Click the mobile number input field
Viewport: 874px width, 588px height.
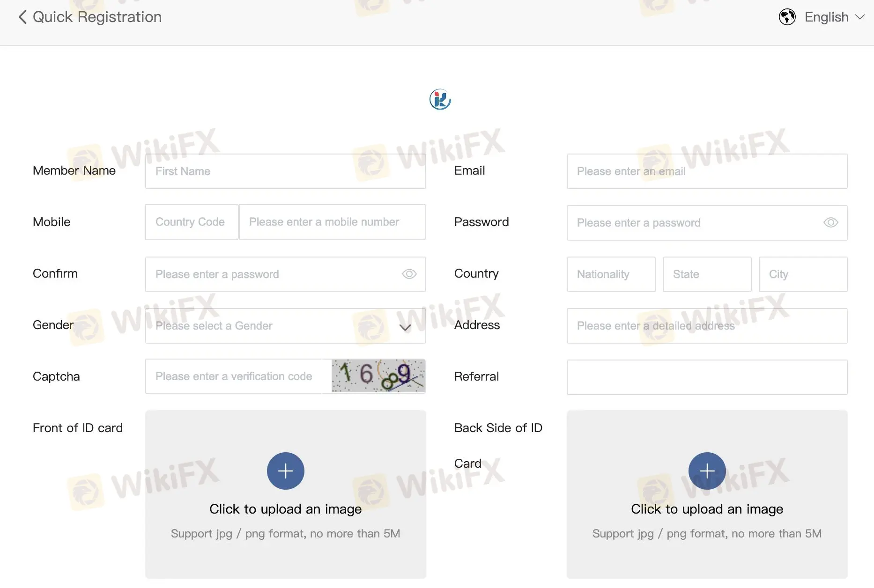(x=332, y=222)
